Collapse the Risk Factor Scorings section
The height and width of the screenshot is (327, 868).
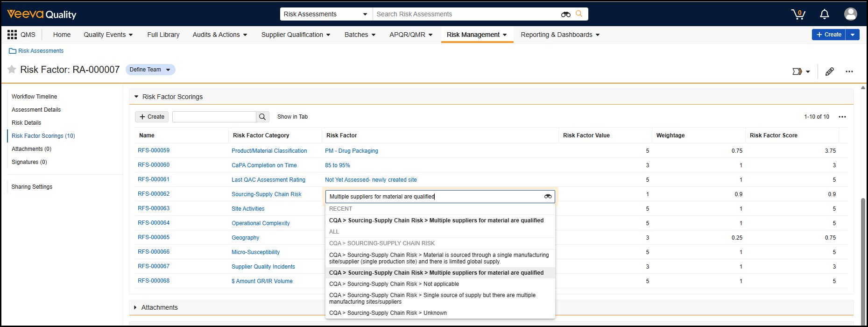point(136,97)
